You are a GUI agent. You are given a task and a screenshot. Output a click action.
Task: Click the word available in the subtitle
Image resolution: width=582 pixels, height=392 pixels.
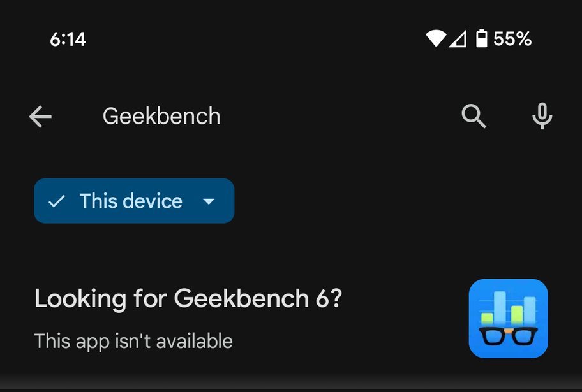tap(194, 341)
